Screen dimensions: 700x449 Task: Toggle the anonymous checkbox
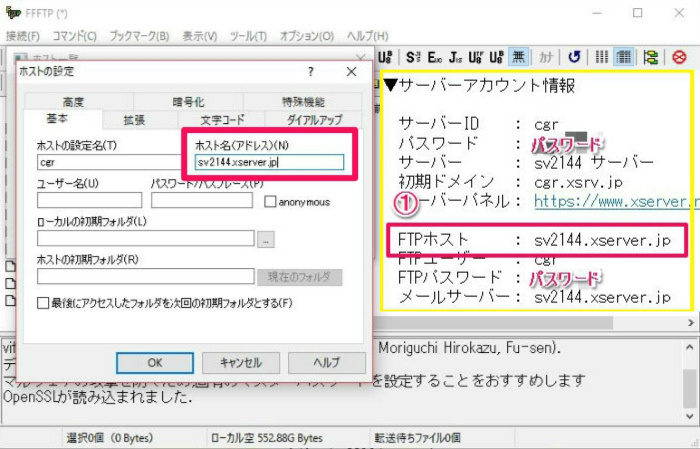270,202
